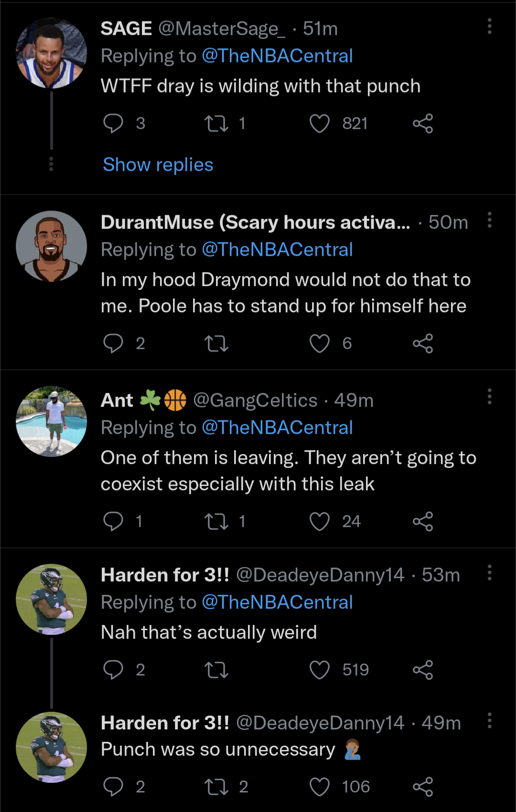The width and height of the screenshot is (516, 812).
Task: Open SAGE's profile picture
Action: (51, 53)
